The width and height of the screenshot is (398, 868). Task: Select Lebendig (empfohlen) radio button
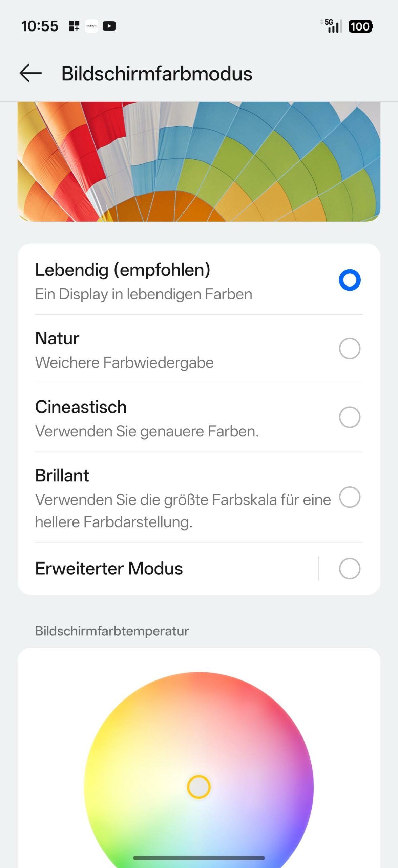tap(350, 280)
